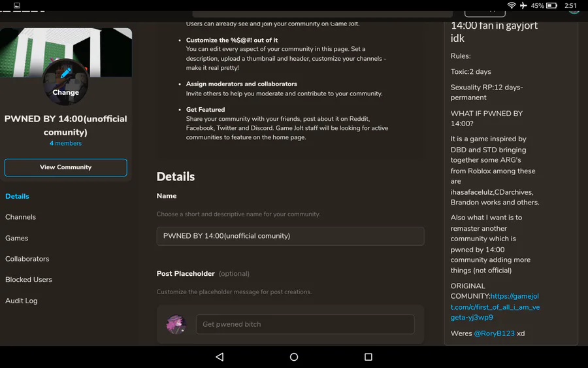
Task: Click the 'Post Placeholder' label
Action: pyautogui.click(x=186, y=273)
